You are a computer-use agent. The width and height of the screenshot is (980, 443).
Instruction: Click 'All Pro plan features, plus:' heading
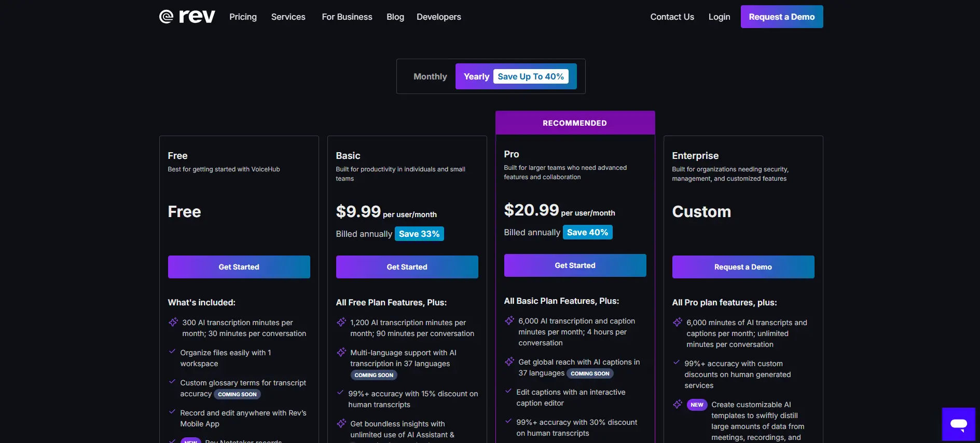coord(725,302)
